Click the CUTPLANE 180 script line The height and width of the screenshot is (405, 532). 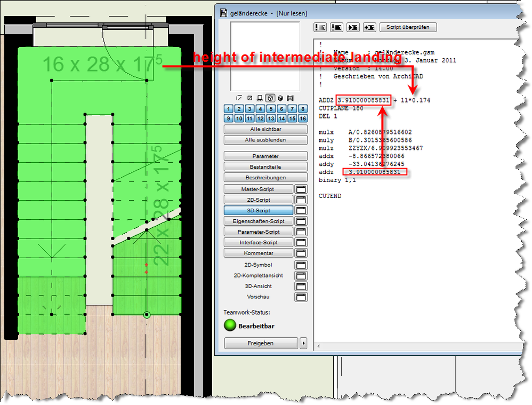341,108
